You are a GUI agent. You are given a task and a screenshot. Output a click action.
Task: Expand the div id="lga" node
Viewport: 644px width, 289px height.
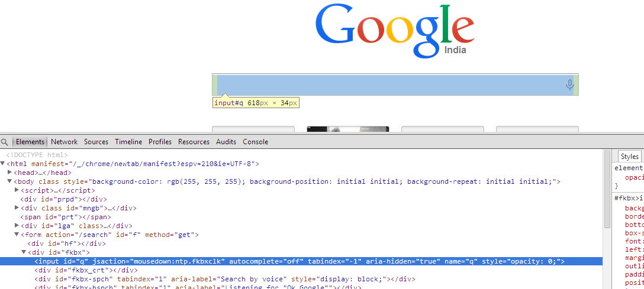[17, 225]
